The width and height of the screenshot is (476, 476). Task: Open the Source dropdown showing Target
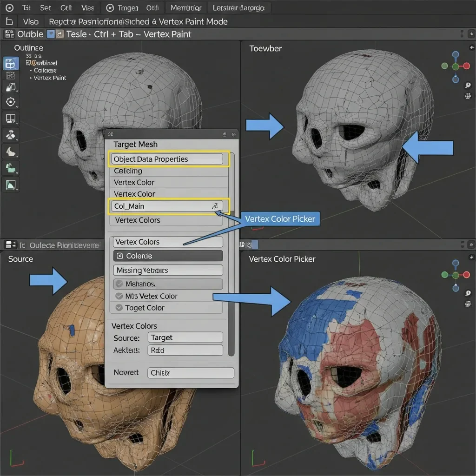coord(185,337)
